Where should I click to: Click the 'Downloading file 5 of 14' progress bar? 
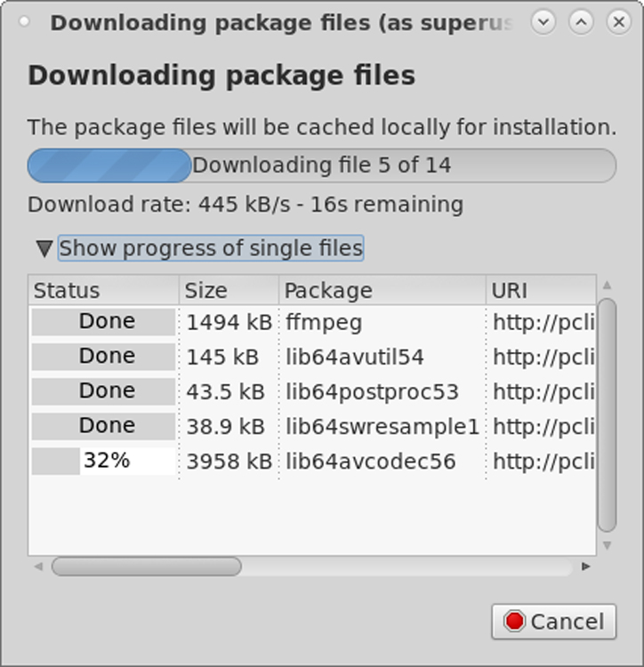pyautogui.click(x=322, y=165)
